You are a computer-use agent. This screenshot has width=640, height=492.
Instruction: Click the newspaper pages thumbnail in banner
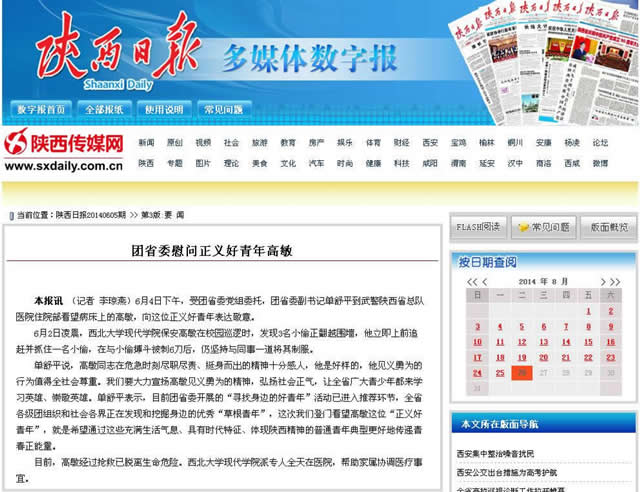pos(544,61)
